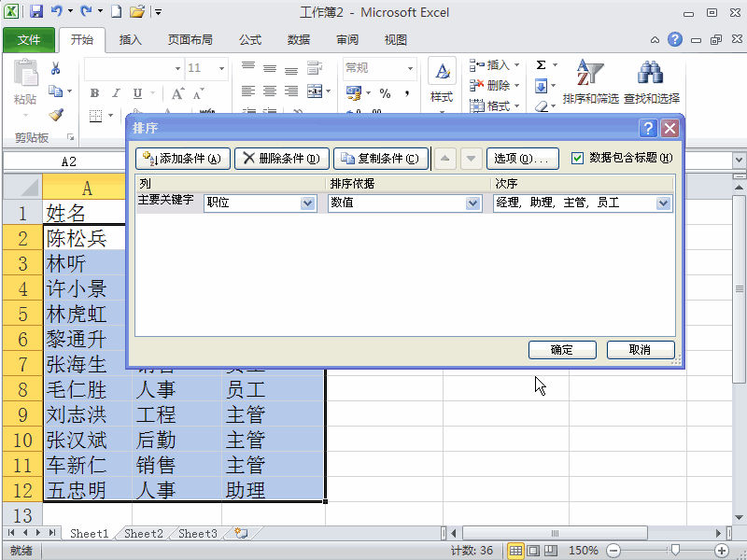Expand the 格式 cells dropdown
Viewport: 747px width, 560px height.
tap(516, 106)
